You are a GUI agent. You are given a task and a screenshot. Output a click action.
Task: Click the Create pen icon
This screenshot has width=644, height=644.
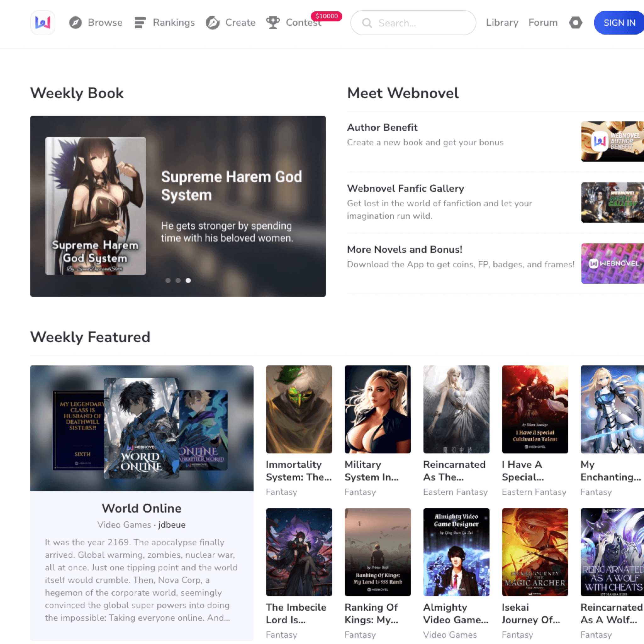[212, 23]
